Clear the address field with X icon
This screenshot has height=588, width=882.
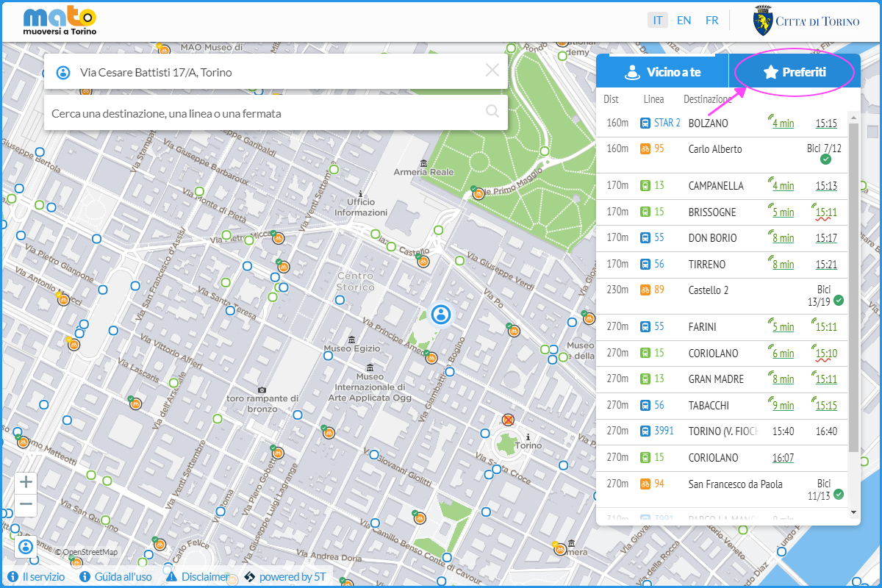(x=492, y=71)
